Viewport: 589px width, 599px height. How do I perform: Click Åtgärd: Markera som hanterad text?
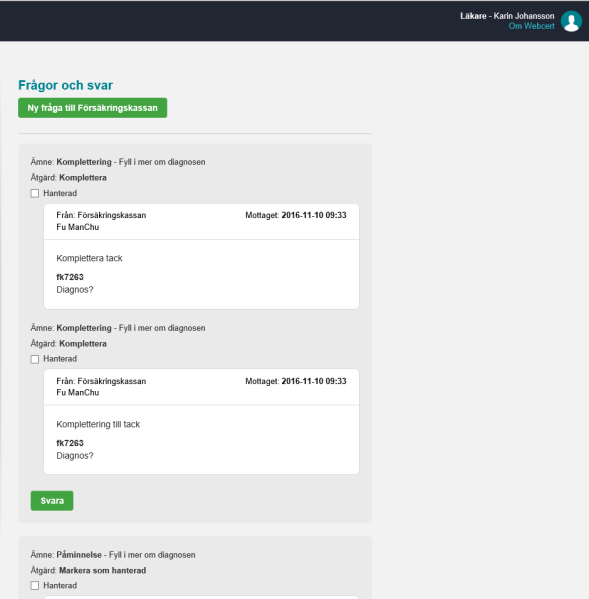tap(88, 570)
